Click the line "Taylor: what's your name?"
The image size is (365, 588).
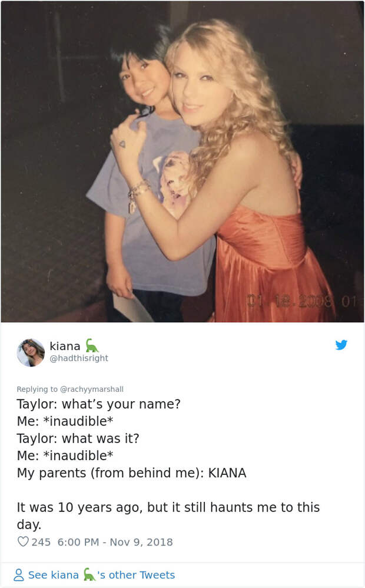pyautogui.click(x=98, y=404)
